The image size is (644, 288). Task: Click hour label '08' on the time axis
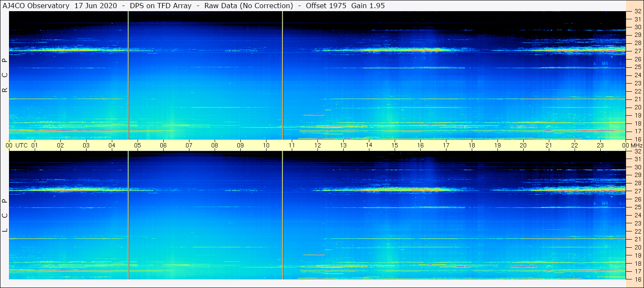tap(215, 145)
